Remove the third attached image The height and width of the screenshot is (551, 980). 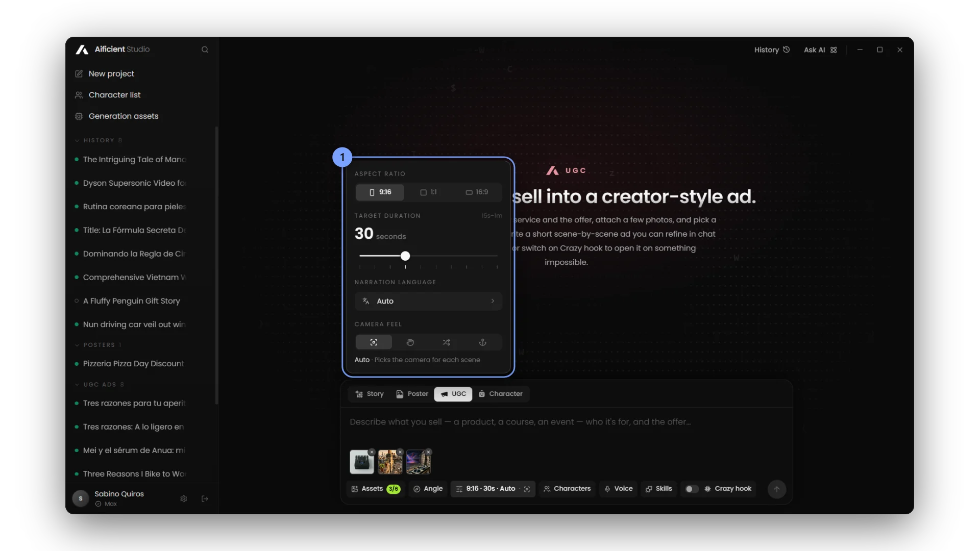429,452
